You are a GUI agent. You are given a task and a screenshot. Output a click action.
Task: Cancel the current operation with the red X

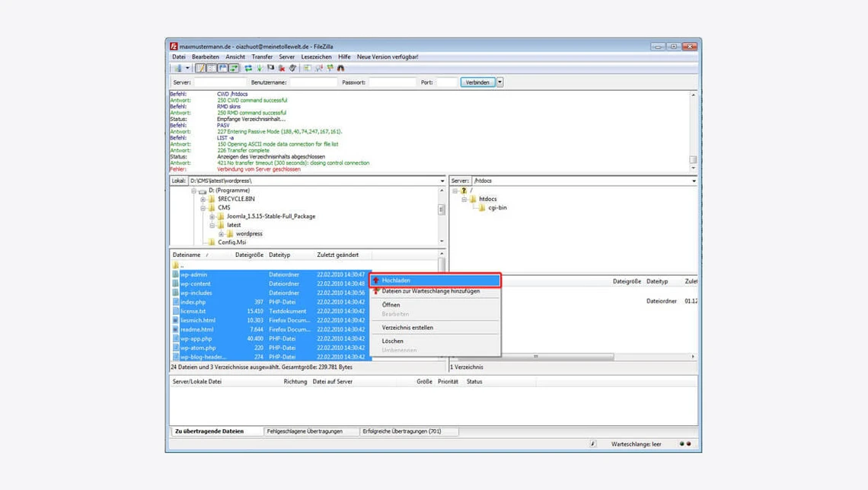[282, 68]
